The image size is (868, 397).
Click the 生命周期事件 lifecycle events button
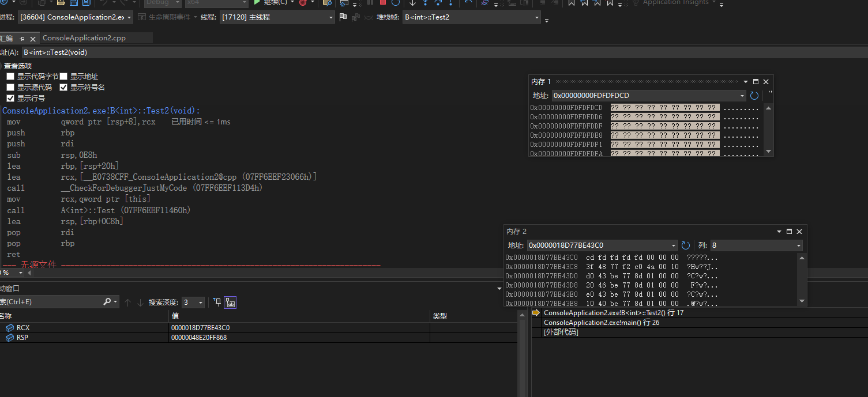[x=168, y=17]
